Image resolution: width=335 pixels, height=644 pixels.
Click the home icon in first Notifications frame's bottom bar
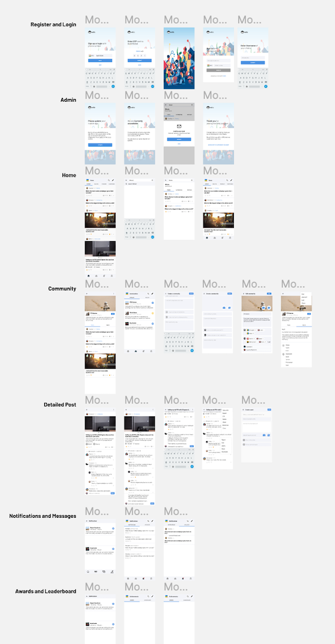point(88,572)
